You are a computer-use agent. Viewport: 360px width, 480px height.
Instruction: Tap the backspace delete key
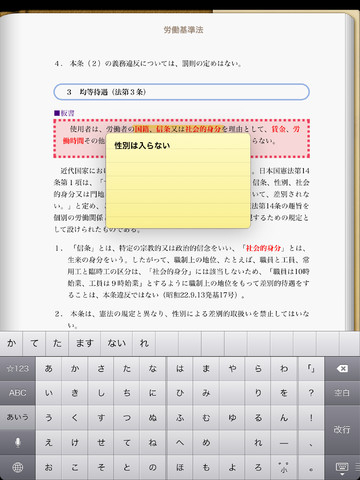pyautogui.click(x=342, y=368)
